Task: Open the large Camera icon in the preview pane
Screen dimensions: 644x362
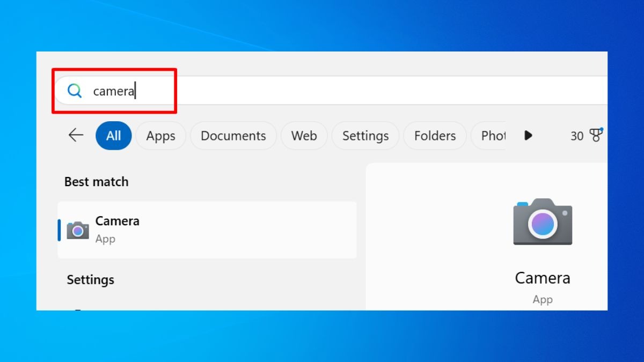Action: pyautogui.click(x=543, y=221)
